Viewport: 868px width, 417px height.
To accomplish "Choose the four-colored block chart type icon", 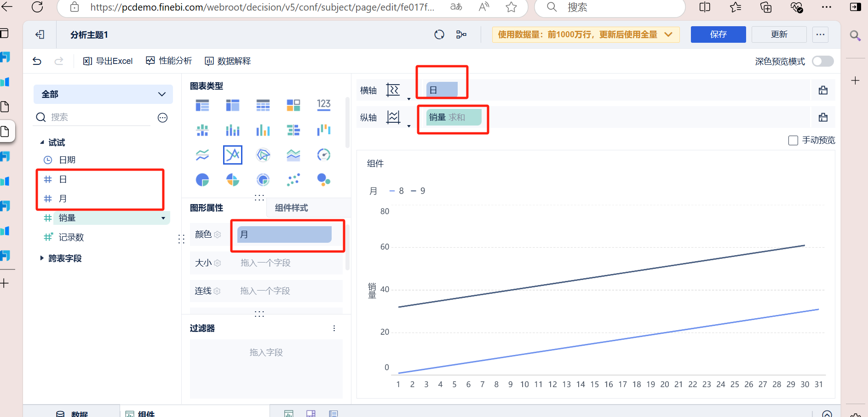I will 293,105.
